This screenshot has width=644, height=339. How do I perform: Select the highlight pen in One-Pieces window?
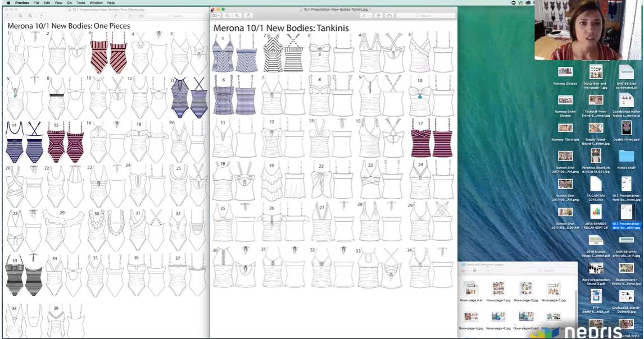(x=116, y=16)
